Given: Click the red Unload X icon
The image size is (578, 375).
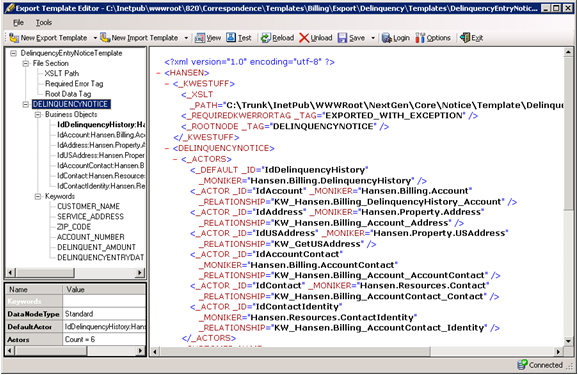Looking at the screenshot, I should (304, 38).
